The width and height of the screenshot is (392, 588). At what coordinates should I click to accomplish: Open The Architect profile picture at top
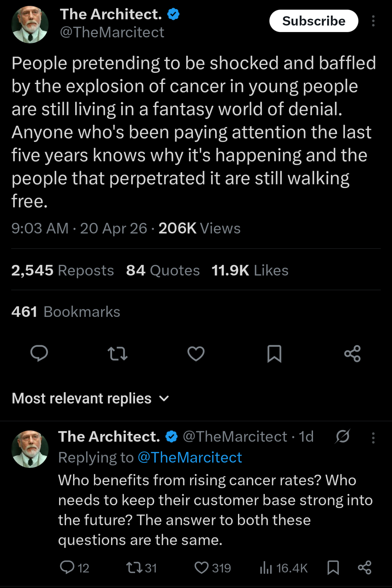pos(30,24)
